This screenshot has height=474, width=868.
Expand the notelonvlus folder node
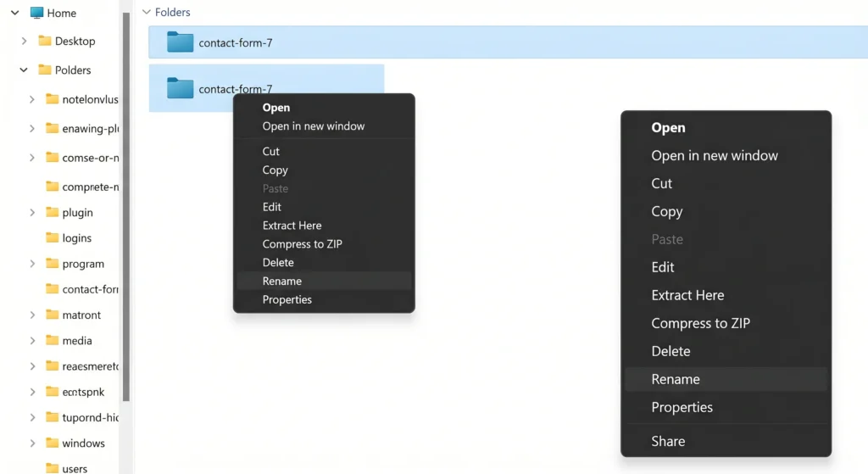point(32,99)
